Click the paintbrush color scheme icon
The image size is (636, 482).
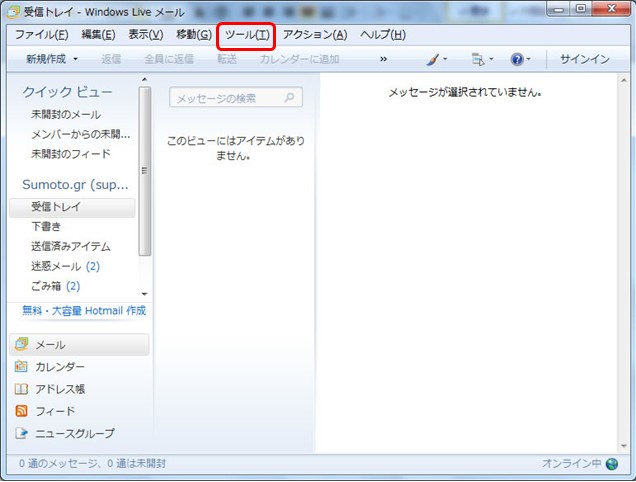coord(432,60)
